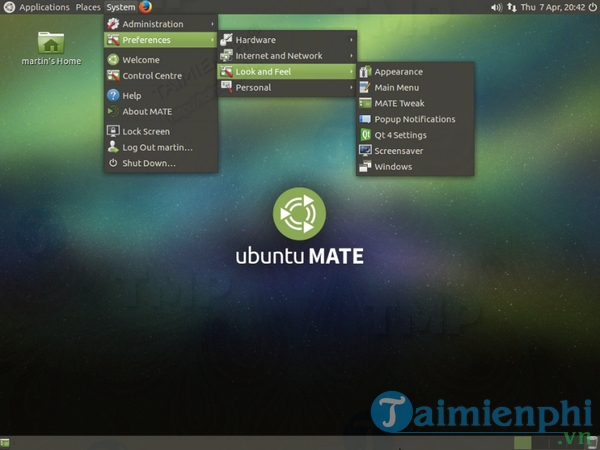The image size is (600, 450).
Task: Click the network up/down arrows tray icon
Action: point(512,7)
